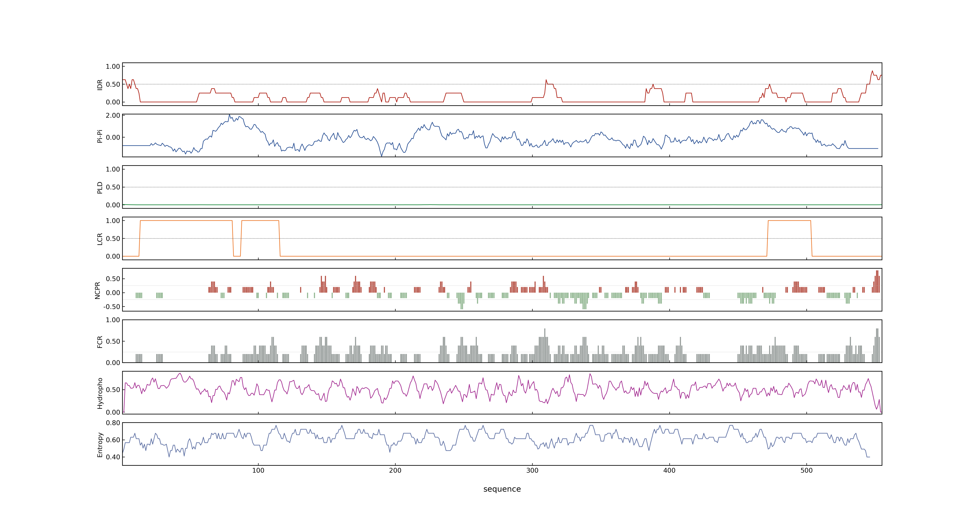Select the 0.00 tick on Pi-Pi axis
This screenshot has width=980, height=523.
pyautogui.click(x=113, y=137)
